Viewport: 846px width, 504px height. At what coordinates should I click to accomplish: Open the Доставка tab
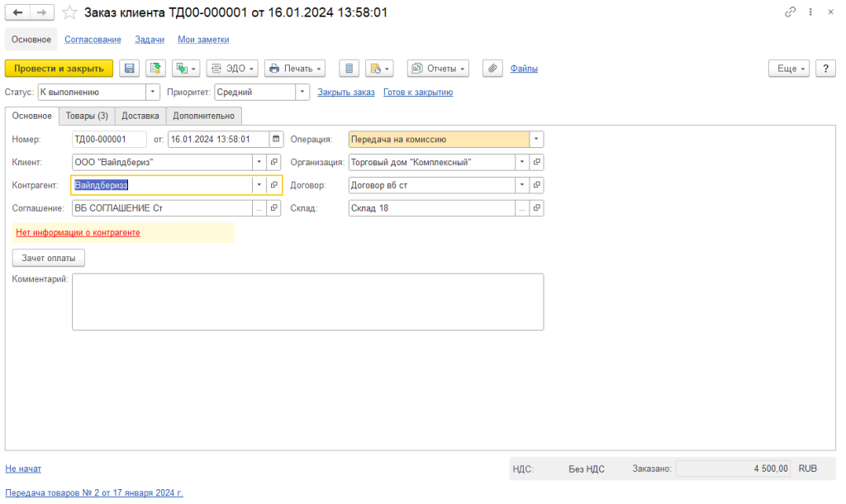[x=140, y=116]
